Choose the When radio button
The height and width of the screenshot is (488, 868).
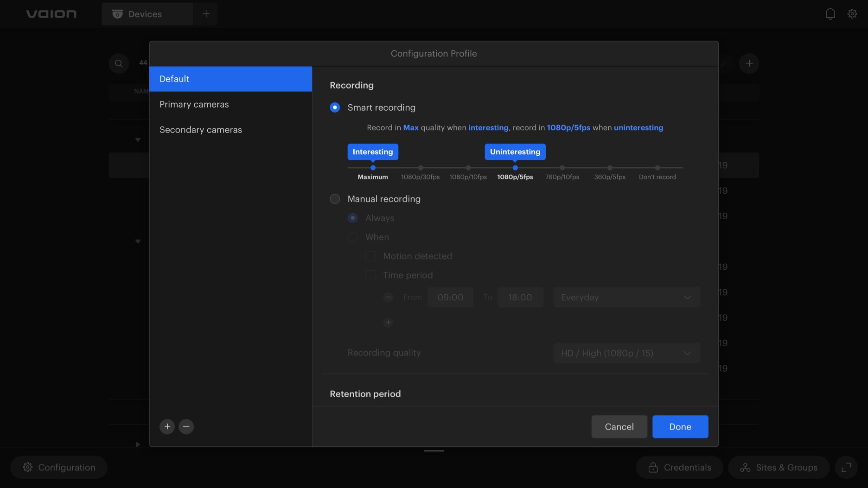click(x=353, y=237)
